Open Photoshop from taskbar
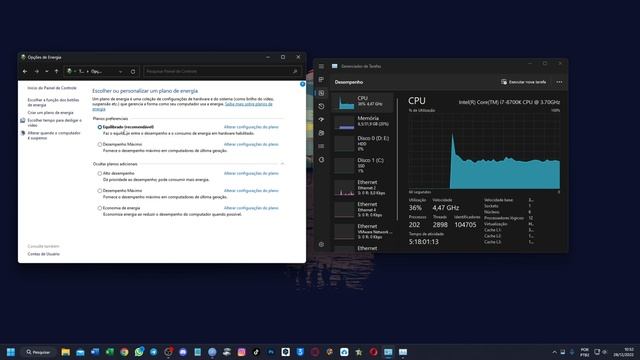The image size is (640, 360). pyautogui.click(x=271, y=352)
